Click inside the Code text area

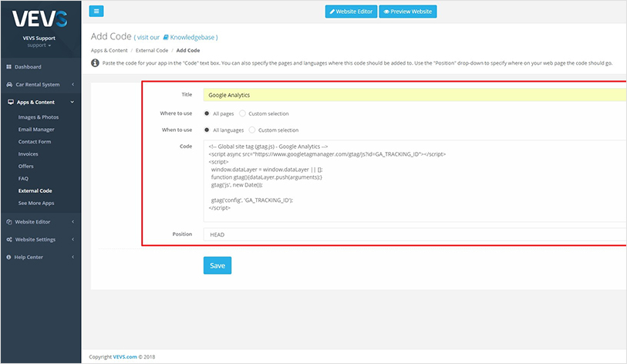pos(415,180)
